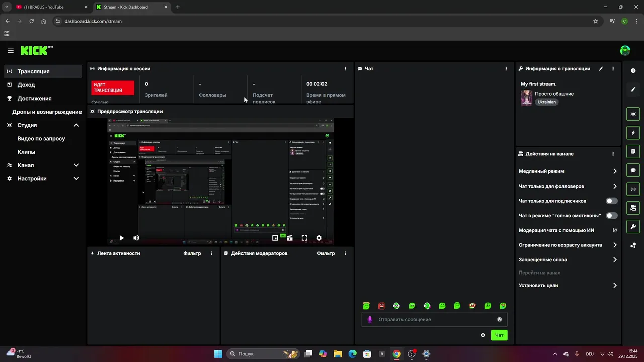Viewport: 644px width, 362px height.
Task: Insert the angel halo emote
Action: point(366,305)
